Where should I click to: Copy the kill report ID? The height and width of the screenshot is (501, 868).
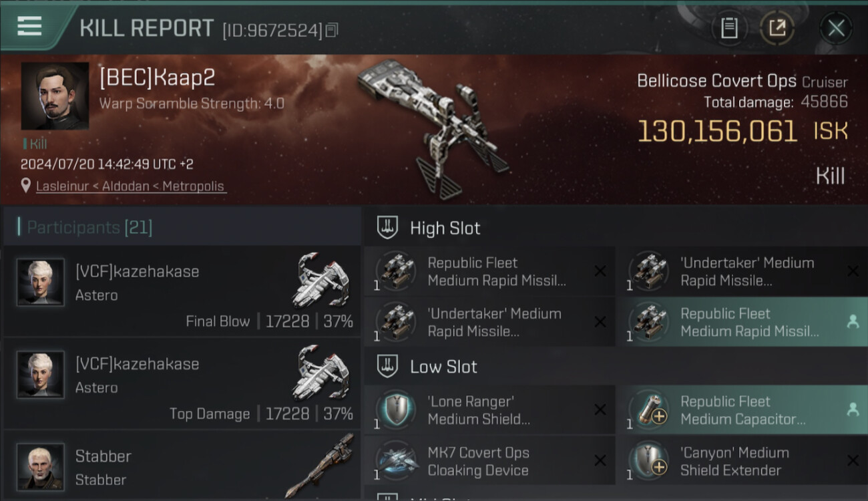coord(332,30)
